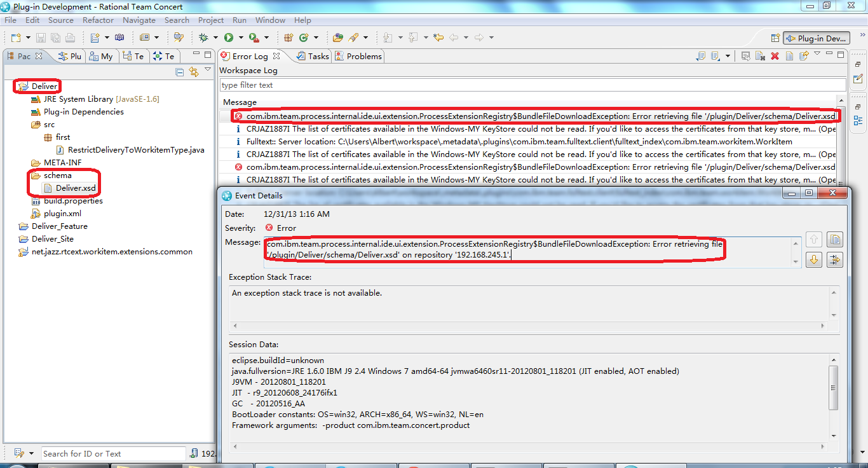Select the Deliver_Site project
868x468 pixels.
pos(46,238)
